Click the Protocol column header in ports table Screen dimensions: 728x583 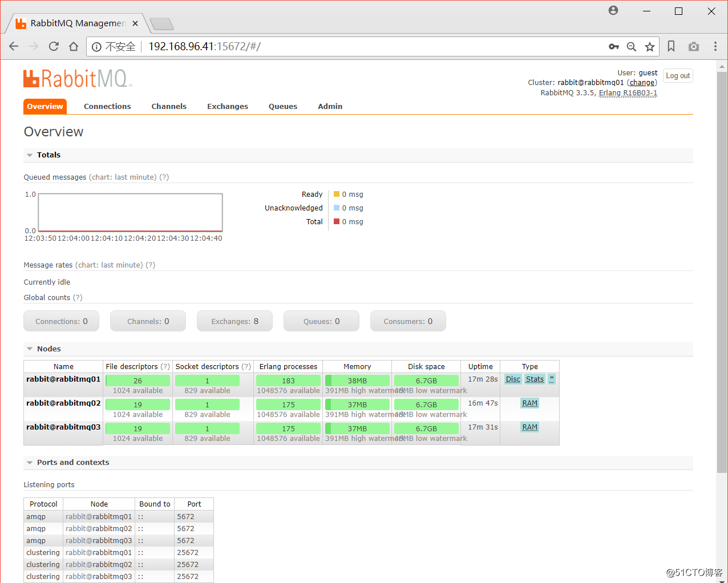pos(43,504)
